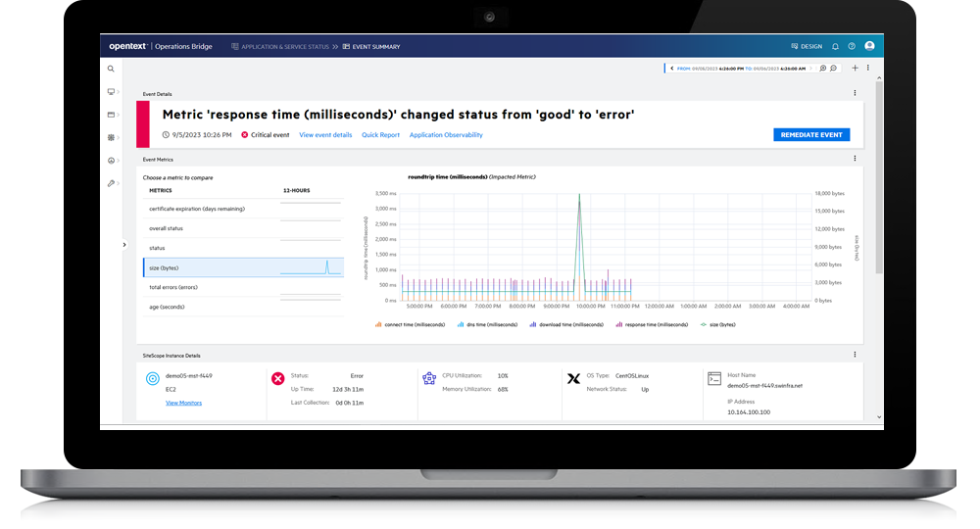Open the user profile avatar
980x529 pixels.
[x=869, y=46]
